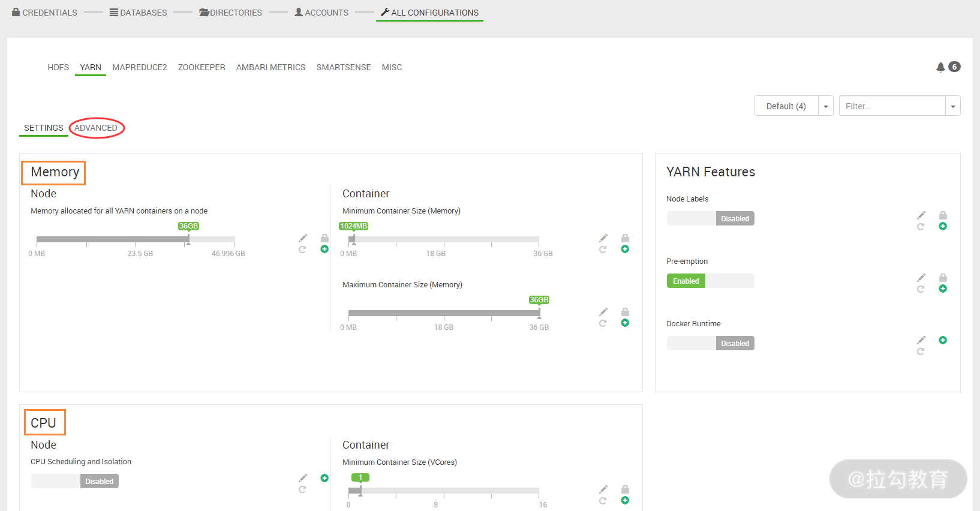Edit Maximum Container Size (Memory) with pencil icon
The width and height of the screenshot is (980, 511).
pyautogui.click(x=603, y=312)
